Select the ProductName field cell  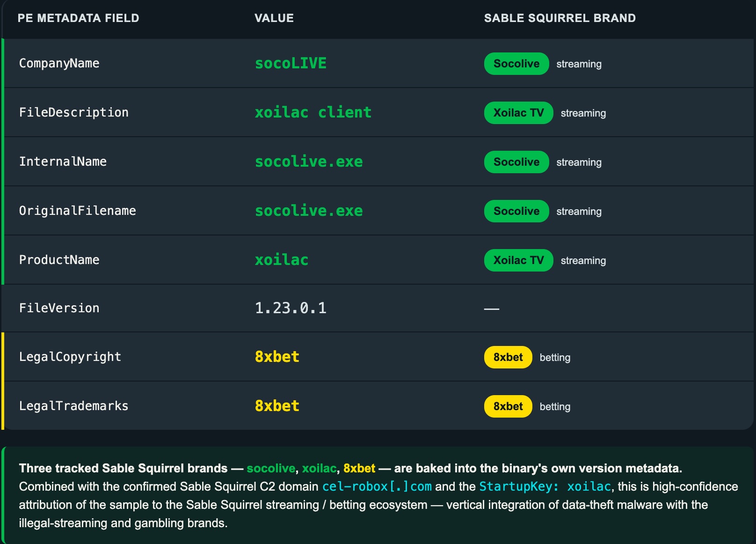click(59, 260)
